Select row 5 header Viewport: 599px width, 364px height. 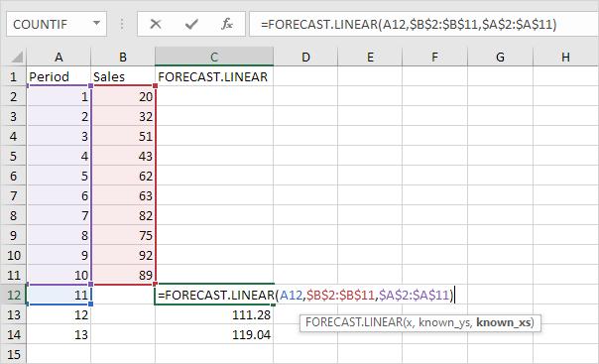(13, 156)
